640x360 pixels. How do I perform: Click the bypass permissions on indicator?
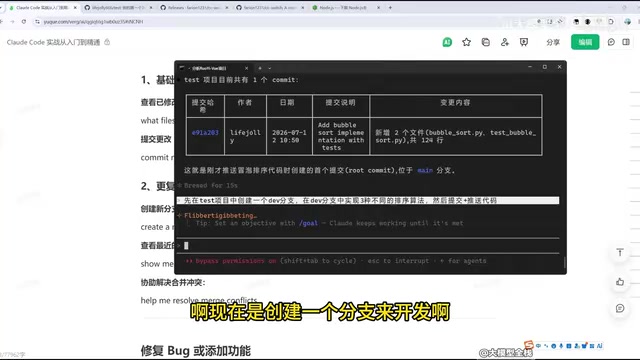coord(236,261)
